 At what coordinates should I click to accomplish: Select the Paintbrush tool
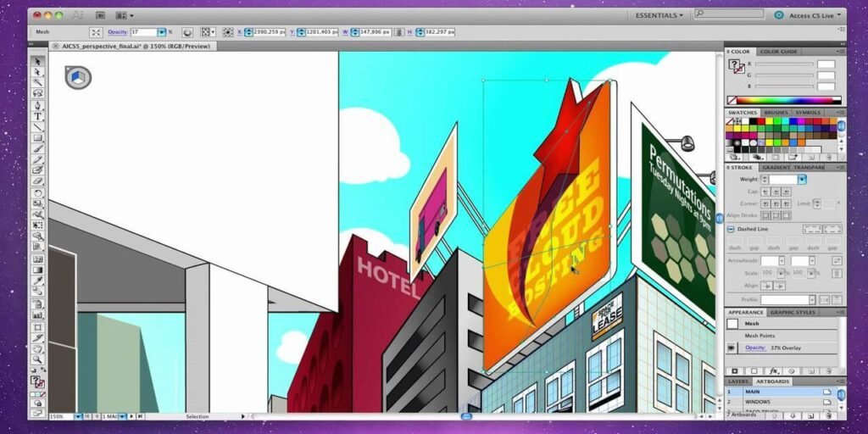pyautogui.click(x=37, y=148)
